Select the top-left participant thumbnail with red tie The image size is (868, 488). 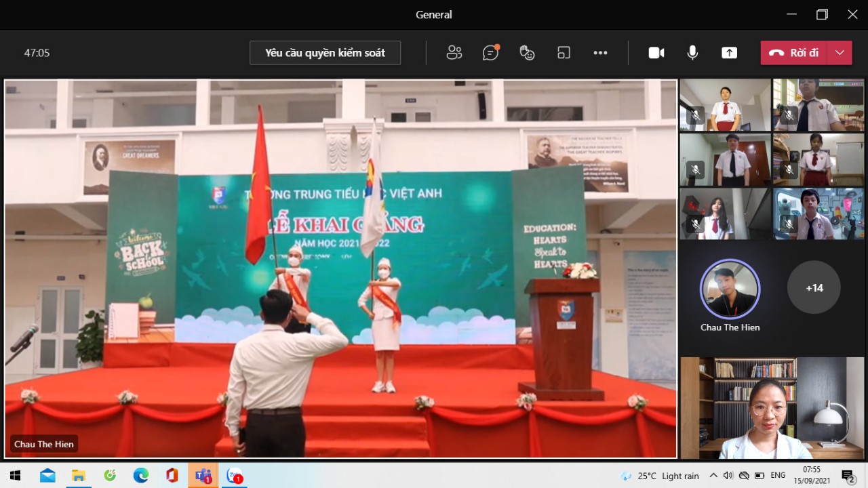[x=725, y=105]
